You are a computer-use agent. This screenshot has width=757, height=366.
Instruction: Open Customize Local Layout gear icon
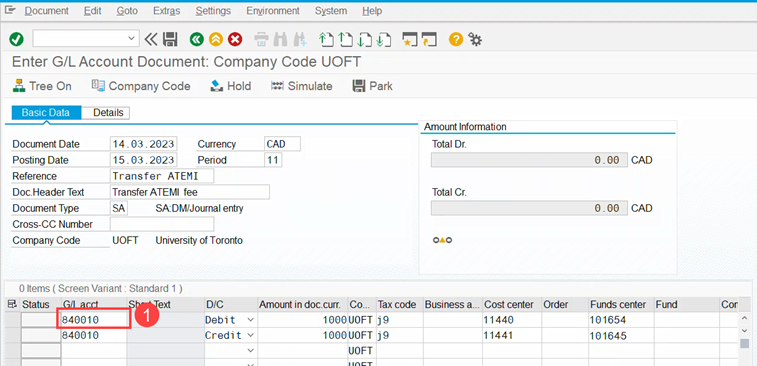[x=476, y=39]
